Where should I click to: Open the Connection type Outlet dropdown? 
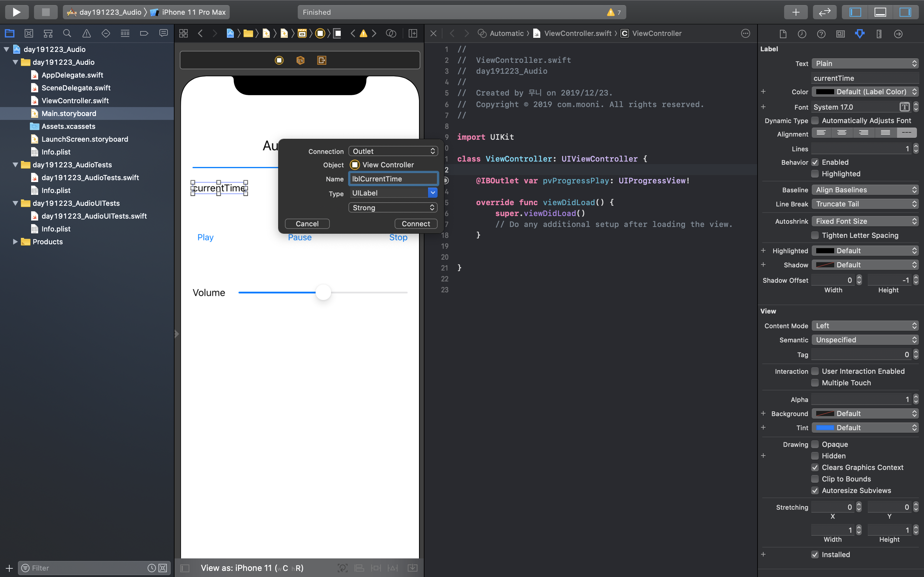[x=393, y=151]
